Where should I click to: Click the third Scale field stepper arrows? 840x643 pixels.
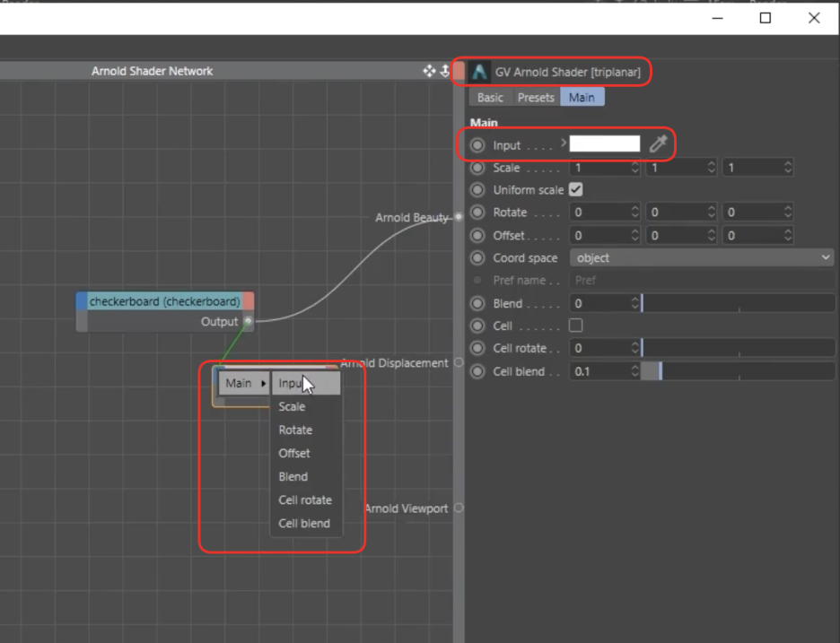pos(788,168)
